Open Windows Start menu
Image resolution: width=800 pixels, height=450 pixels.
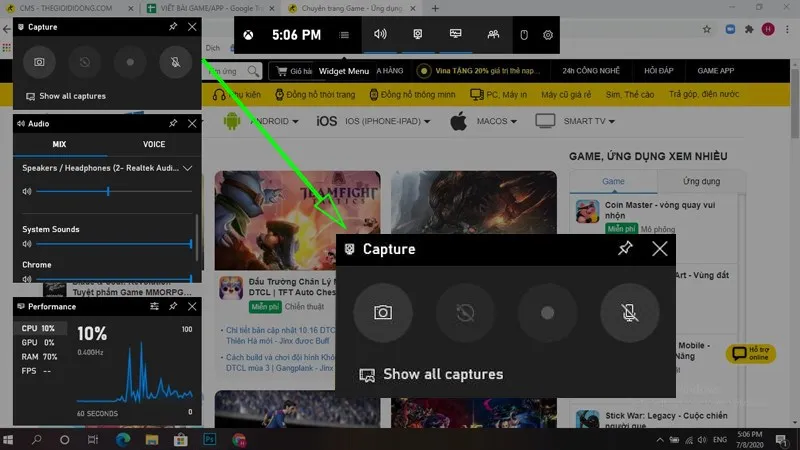(x=8, y=439)
